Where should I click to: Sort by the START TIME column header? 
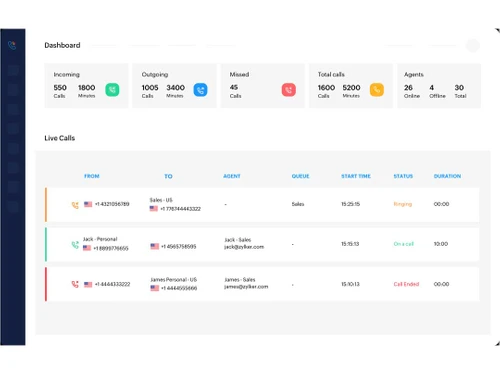(x=356, y=176)
